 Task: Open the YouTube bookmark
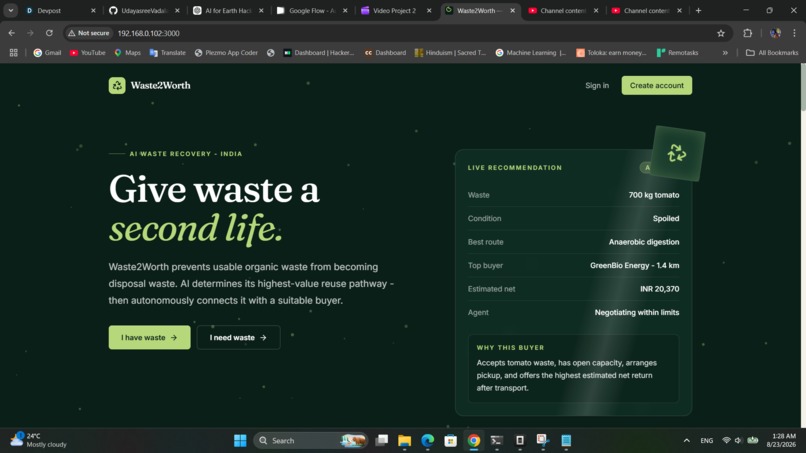click(87, 52)
